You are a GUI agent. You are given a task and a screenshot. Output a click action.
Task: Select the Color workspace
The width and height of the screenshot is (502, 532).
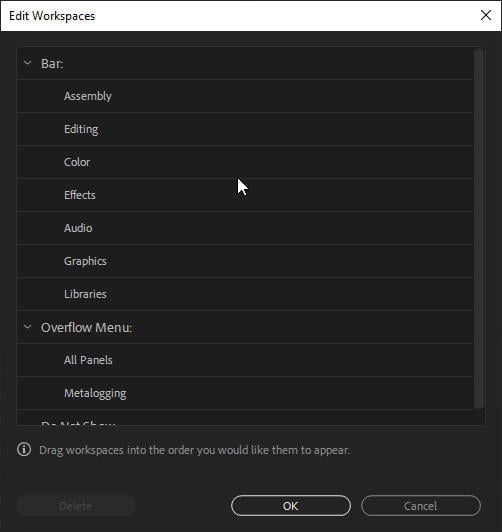tap(244, 162)
